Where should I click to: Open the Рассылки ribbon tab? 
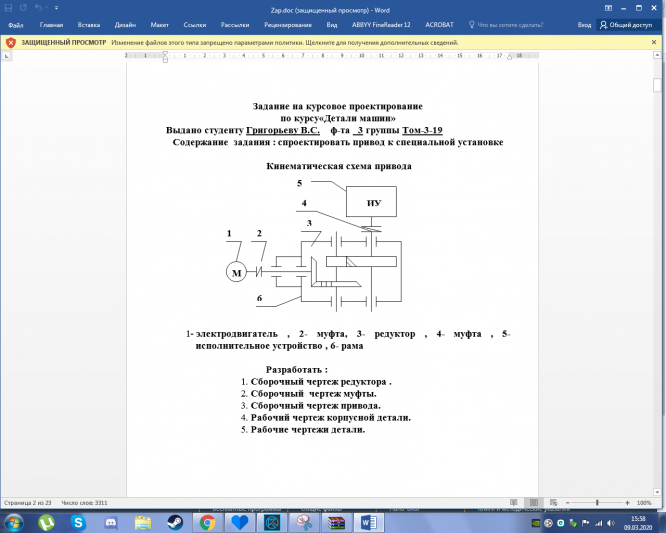pos(235,25)
